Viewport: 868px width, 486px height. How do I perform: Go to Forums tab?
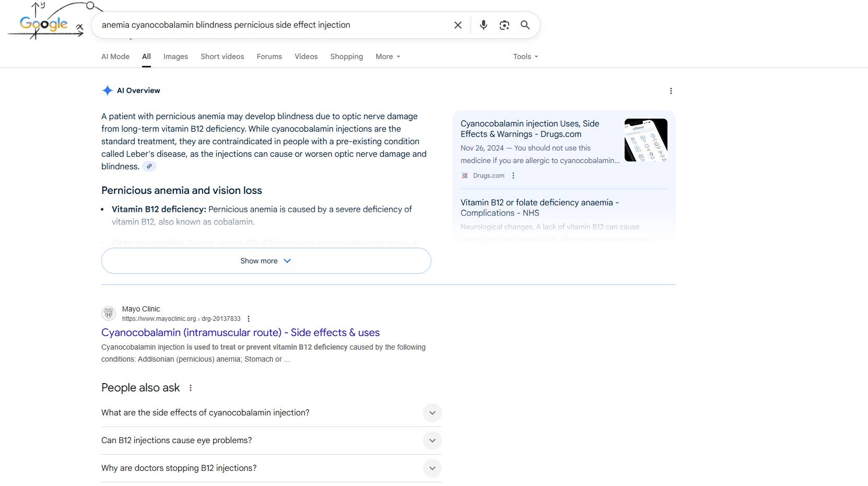tap(269, 56)
